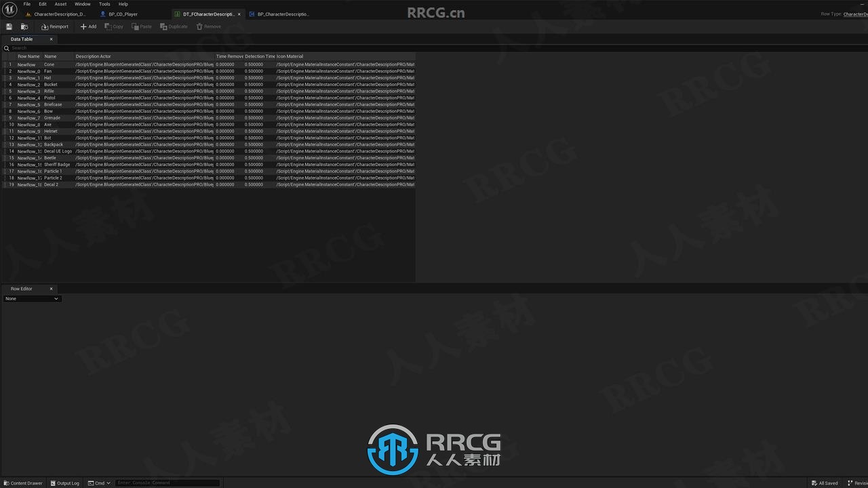The image size is (868, 488).
Task: Select the Fan row
Action: point(209,71)
